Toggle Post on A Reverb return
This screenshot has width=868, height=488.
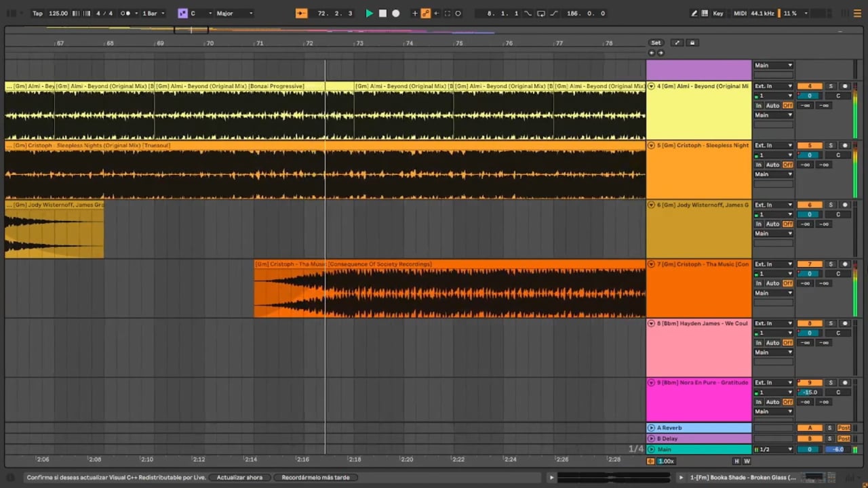(844, 428)
